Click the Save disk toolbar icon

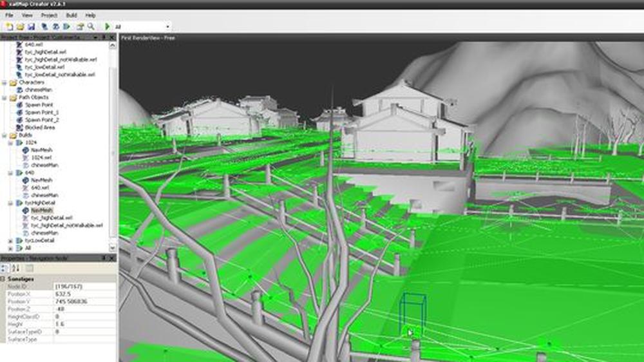[31, 26]
